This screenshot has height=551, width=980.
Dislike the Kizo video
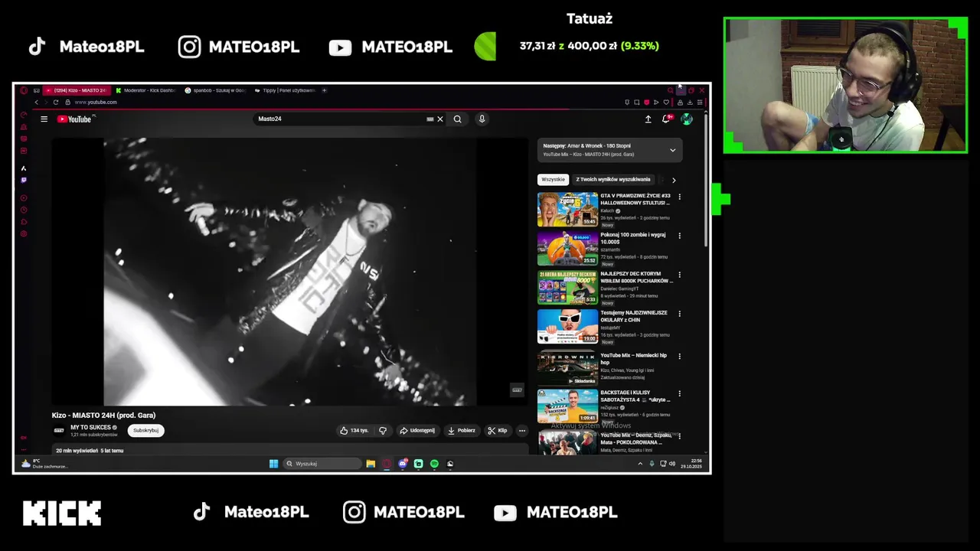click(x=383, y=430)
